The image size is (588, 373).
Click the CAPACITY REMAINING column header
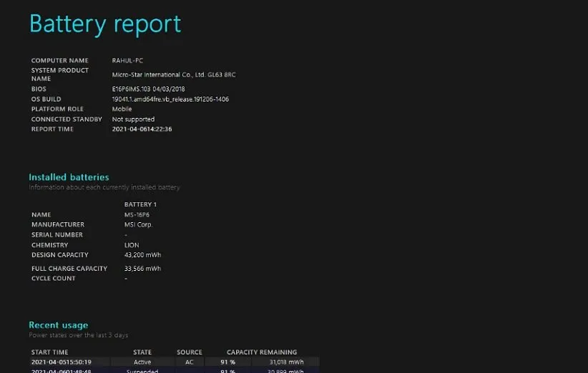pyautogui.click(x=261, y=352)
